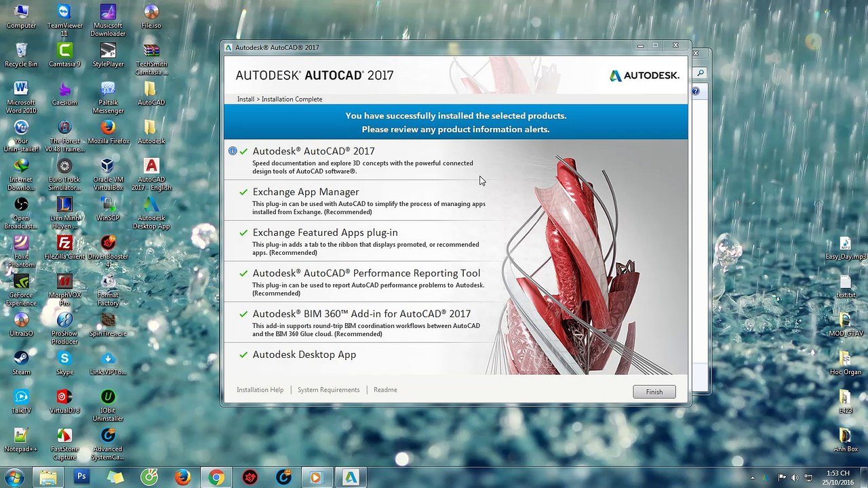Screen dimensions: 868x488
Task: Select the Foxit Phantom desktop shortcut
Action: (x=21, y=251)
